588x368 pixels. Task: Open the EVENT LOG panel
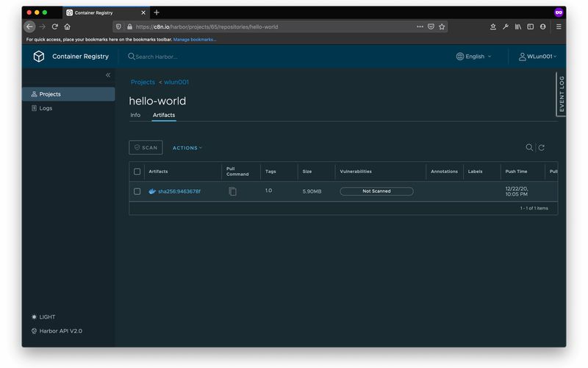click(561, 94)
